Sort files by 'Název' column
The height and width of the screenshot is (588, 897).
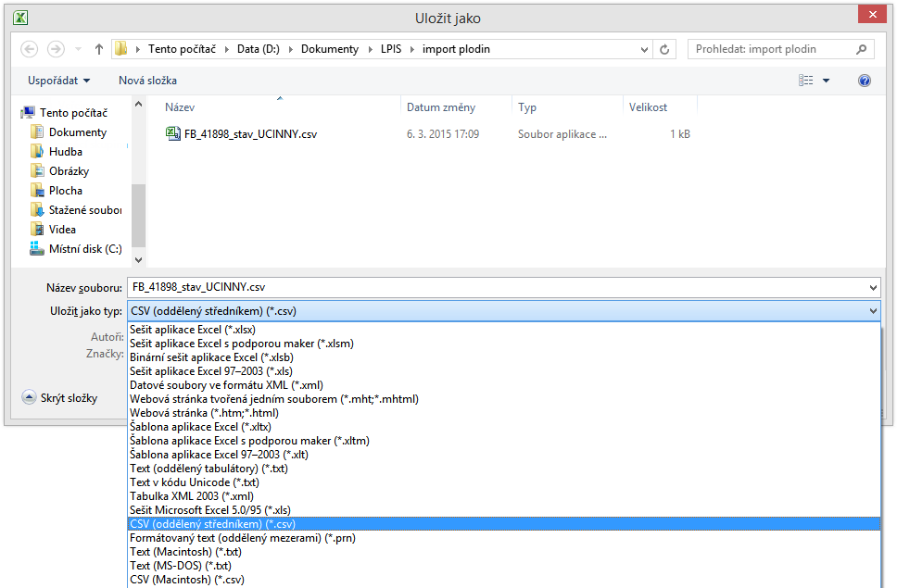click(180, 106)
